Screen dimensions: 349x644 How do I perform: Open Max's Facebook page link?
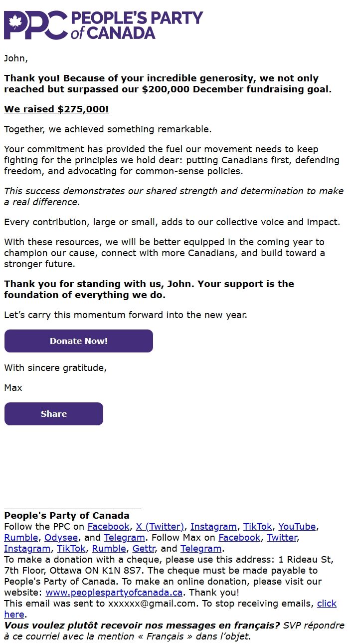[239, 537]
